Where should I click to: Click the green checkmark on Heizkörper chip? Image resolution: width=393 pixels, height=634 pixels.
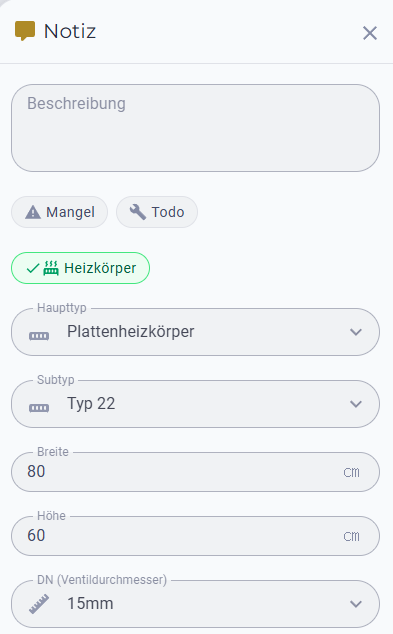(x=33, y=268)
